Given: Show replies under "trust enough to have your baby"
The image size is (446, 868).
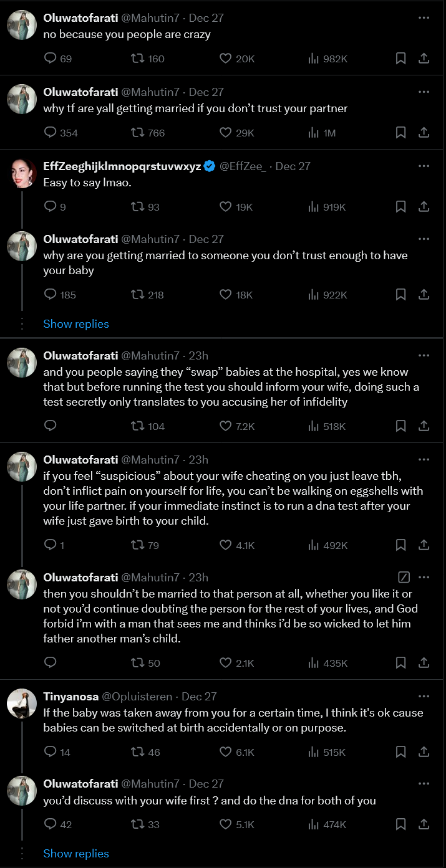Looking at the screenshot, I should tap(76, 324).
